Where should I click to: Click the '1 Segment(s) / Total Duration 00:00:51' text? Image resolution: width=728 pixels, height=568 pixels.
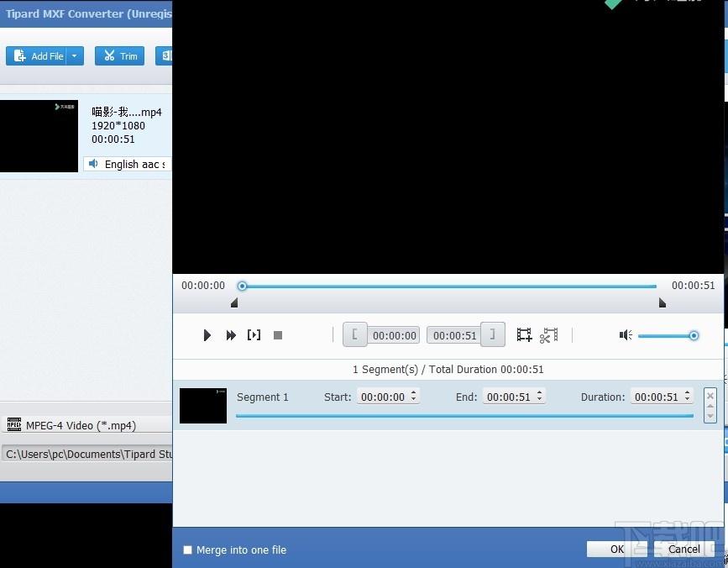[x=448, y=369]
